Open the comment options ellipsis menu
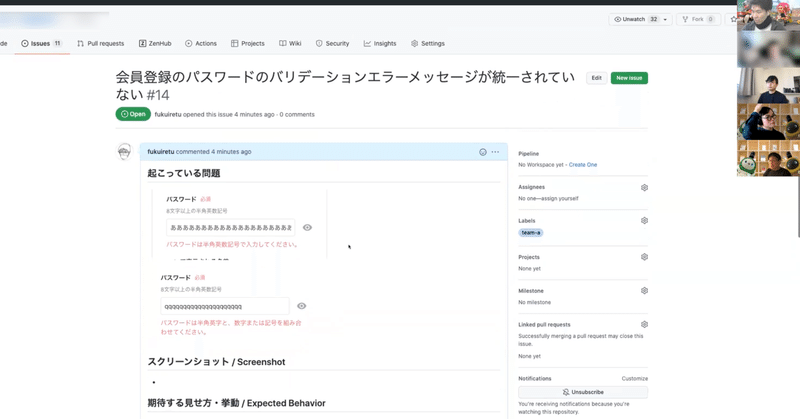Image resolution: width=800 pixels, height=419 pixels. click(x=495, y=152)
